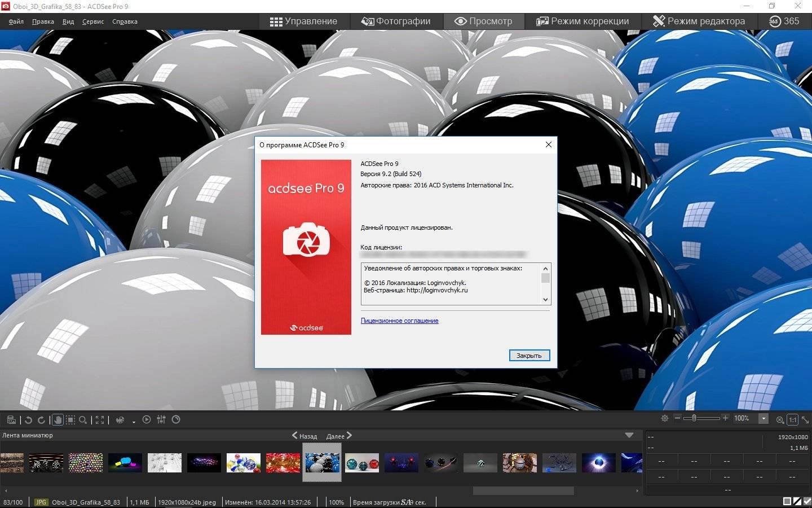Toggle the black-white diagonal status icon
Screen dimensions: 812x508
(x=797, y=501)
